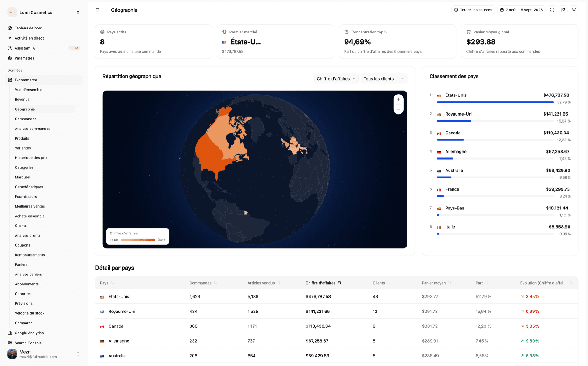Click the BETA badge beside Assistant IA
The height and width of the screenshot is (366, 588).
[74, 48]
